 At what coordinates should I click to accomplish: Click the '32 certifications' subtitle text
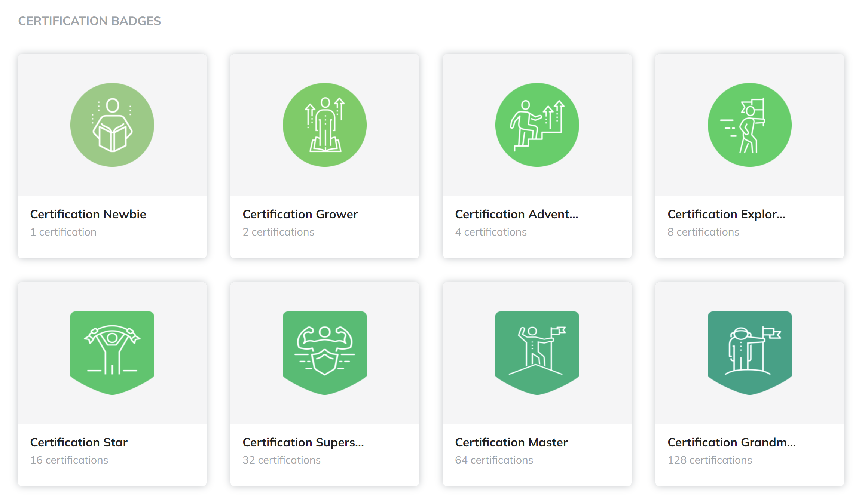(x=281, y=460)
